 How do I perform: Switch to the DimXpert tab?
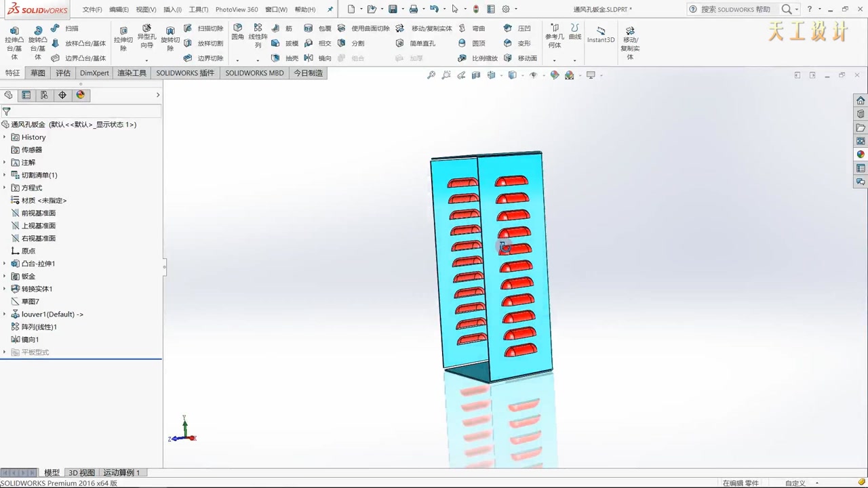point(94,73)
